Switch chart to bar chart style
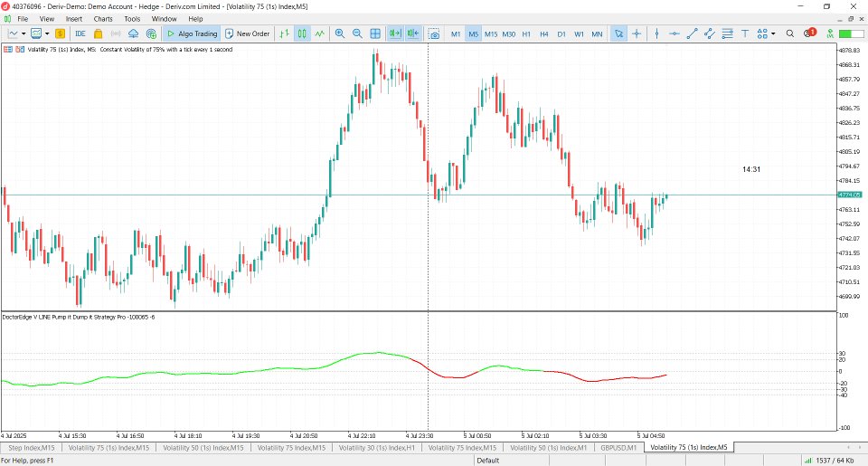This screenshot has height=466, width=868. 284,33
